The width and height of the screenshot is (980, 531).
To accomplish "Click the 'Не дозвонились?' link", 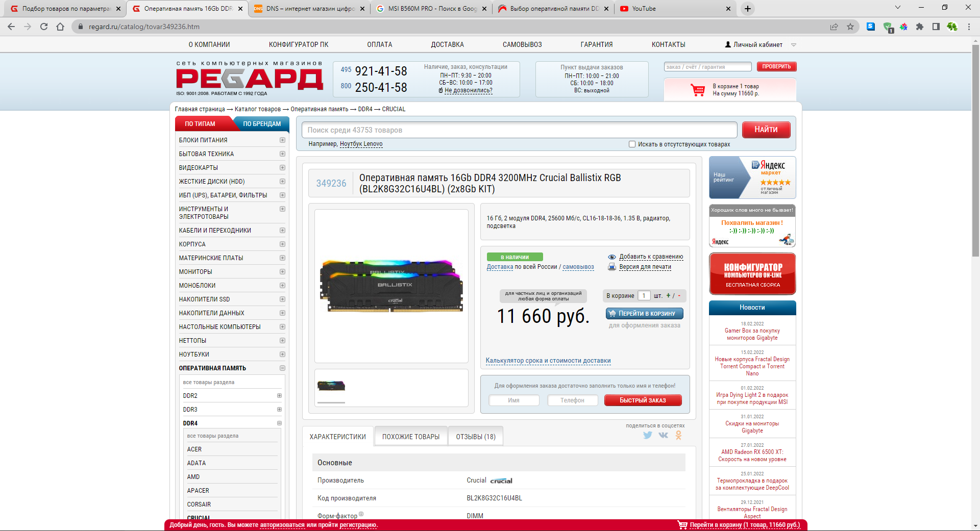I will pyautogui.click(x=468, y=91).
